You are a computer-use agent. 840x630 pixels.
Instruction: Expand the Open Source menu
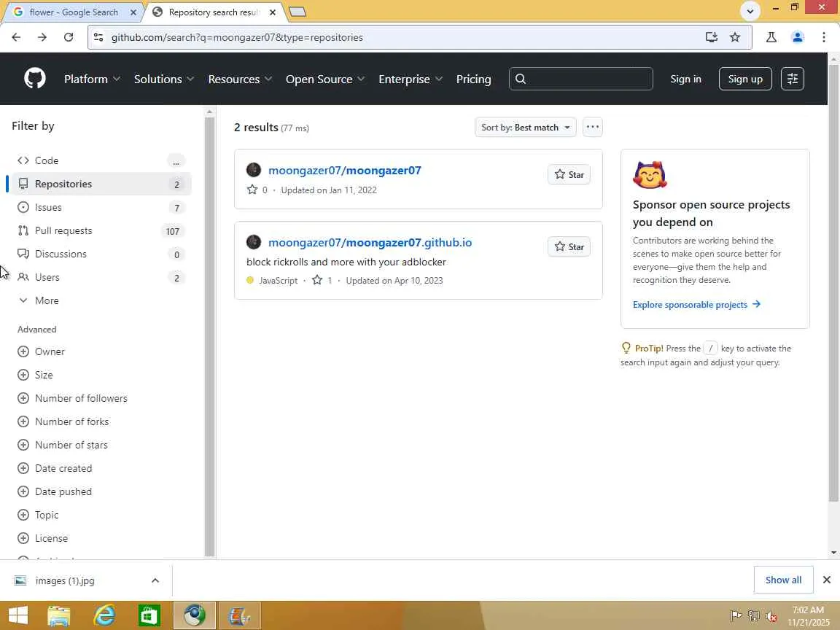325,79
